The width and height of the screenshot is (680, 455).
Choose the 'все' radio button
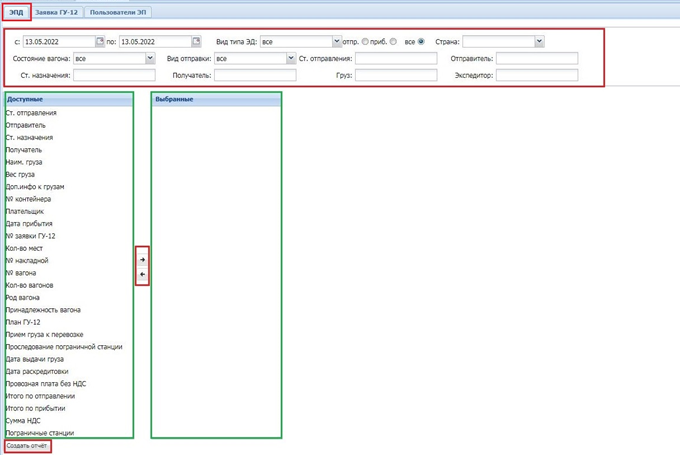(x=421, y=42)
